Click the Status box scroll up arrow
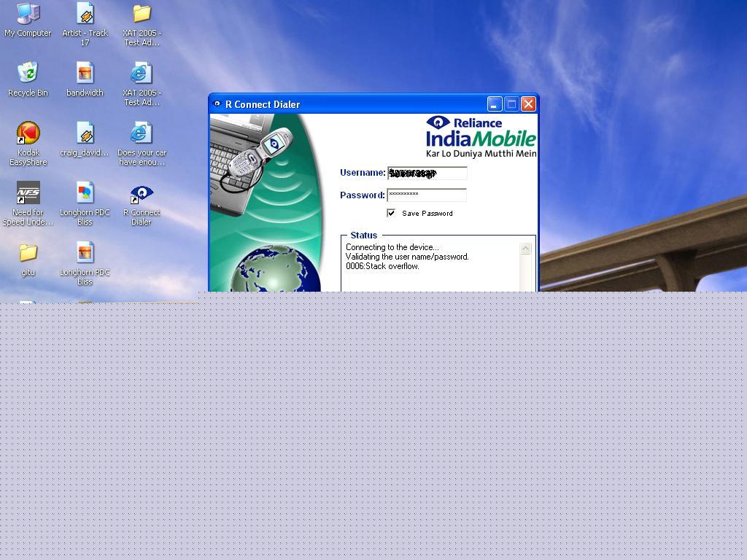The image size is (747, 560). (525, 249)
